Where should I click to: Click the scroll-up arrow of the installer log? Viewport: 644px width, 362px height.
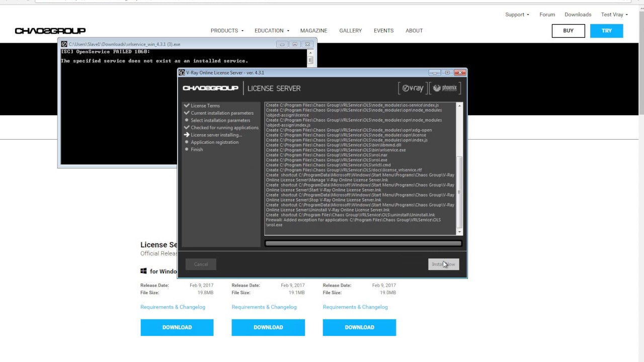[x=459, y=106]
